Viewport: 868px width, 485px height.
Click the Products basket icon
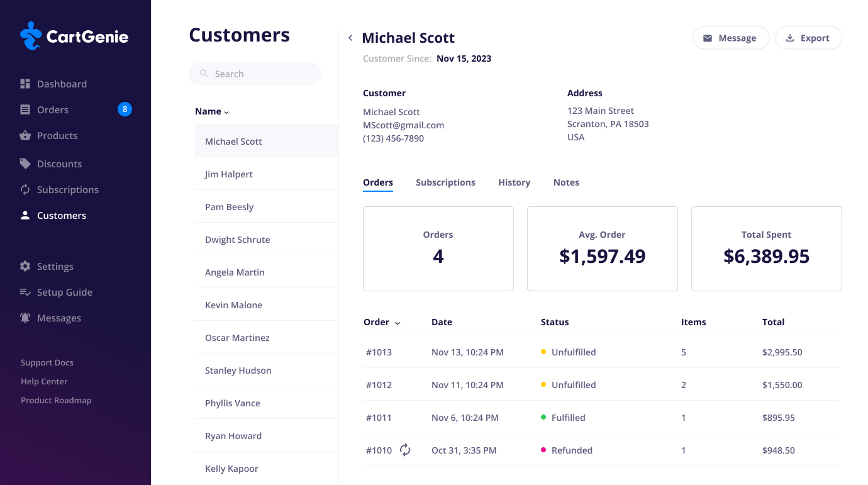pos(25,135)
